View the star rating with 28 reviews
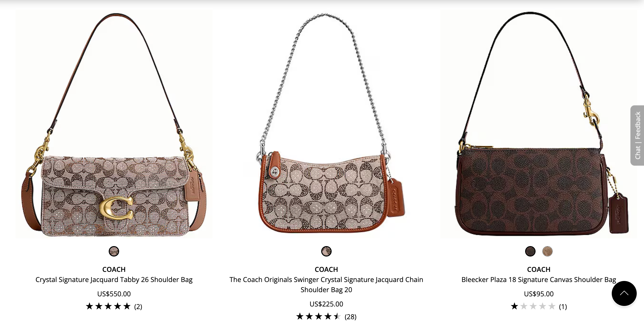This screenshot has width=644, height=333. pos(326,317)
